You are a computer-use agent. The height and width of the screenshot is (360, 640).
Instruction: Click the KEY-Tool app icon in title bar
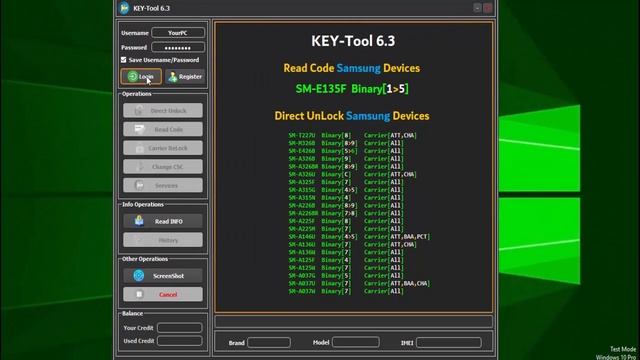[124, 8]
